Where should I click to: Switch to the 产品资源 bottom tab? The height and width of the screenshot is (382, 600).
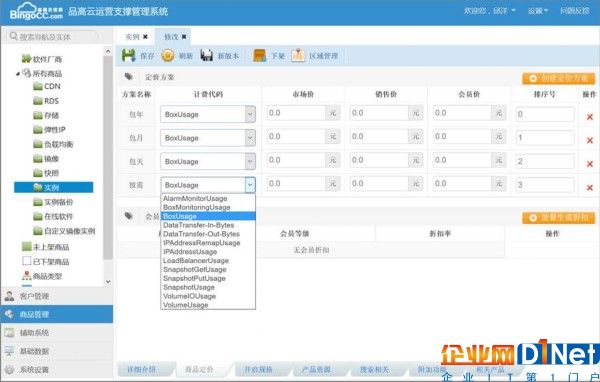tap(316, 369)
